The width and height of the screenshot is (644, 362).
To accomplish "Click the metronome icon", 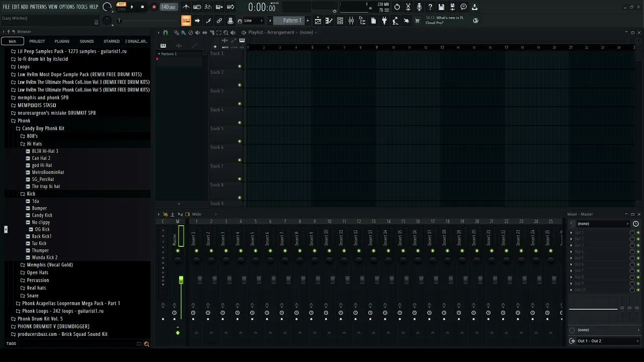I will pyautogui.click(x=186, y=7).
